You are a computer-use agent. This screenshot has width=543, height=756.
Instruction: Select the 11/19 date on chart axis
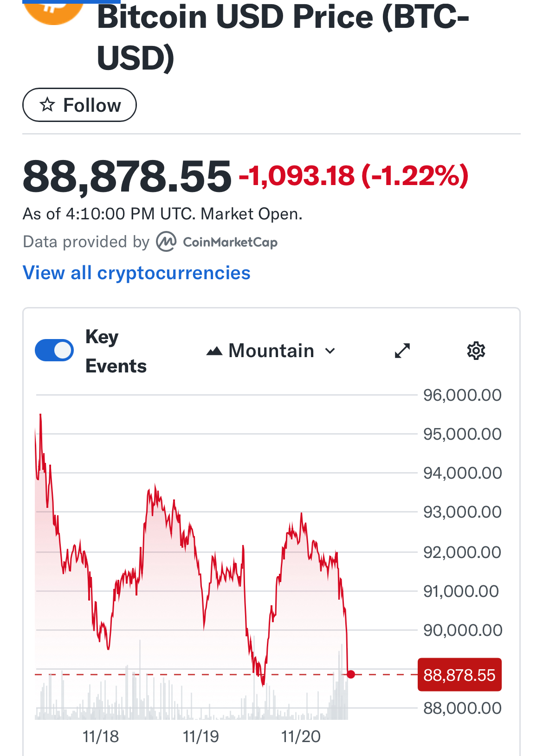200,737
